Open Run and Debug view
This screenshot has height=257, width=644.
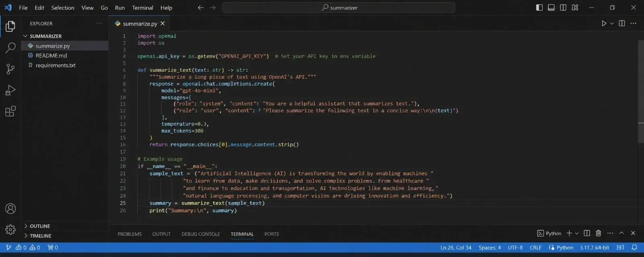(x=10, y=90)
